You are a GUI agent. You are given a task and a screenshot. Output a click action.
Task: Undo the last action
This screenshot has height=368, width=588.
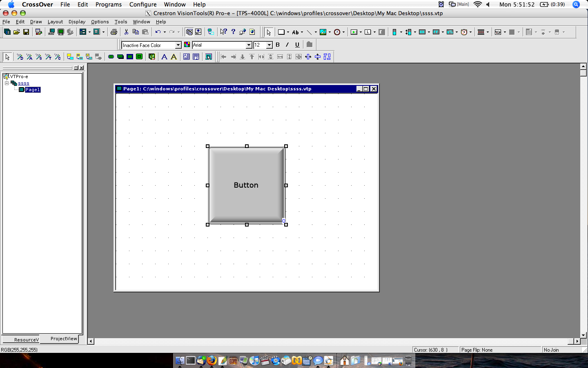(x=158, y=31)
